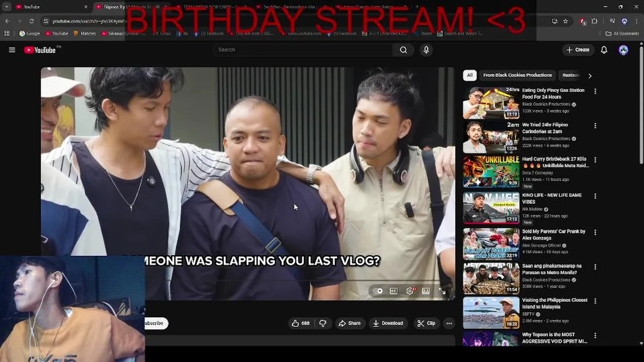Open Visiting the Philippines Closest Island thumbnail
Image resolution: width=644 pixels, height=362 pixels.
pos(491,313)
